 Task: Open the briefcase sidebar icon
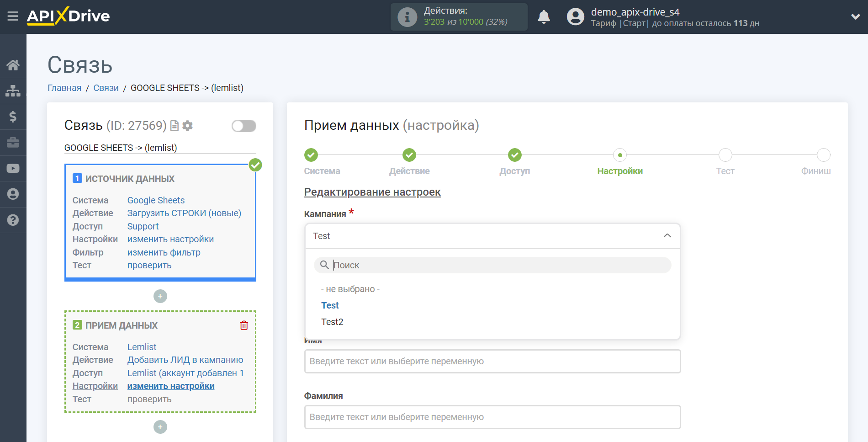click(13, 143)
